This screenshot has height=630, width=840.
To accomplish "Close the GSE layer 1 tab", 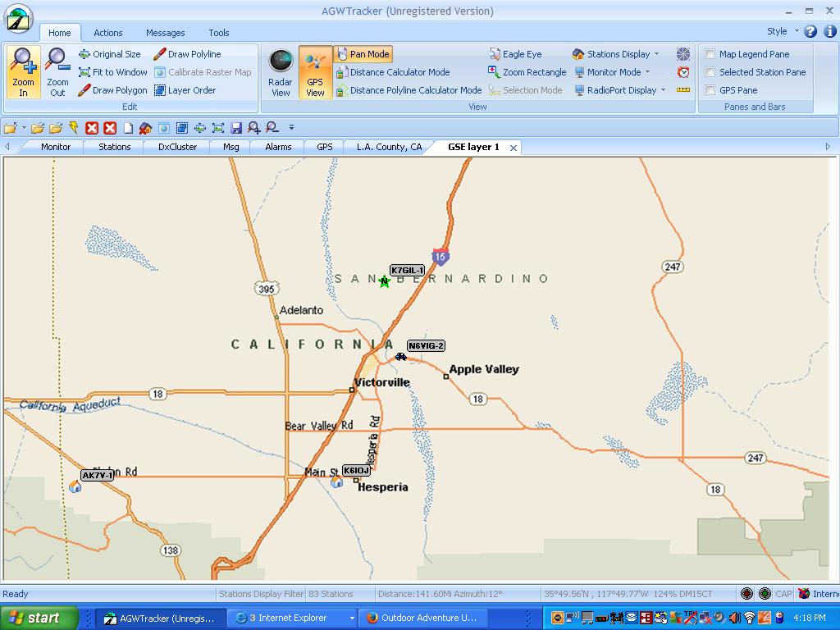I will pos(514,148).
